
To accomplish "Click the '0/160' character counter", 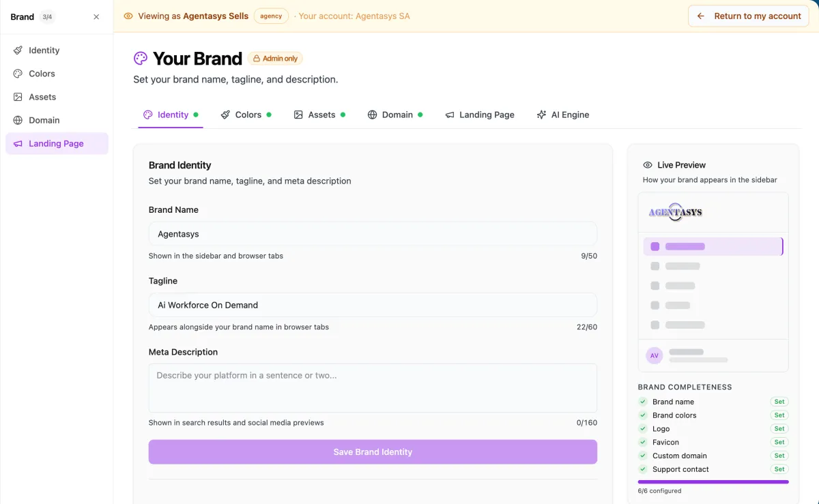I will tap(587, 423).
